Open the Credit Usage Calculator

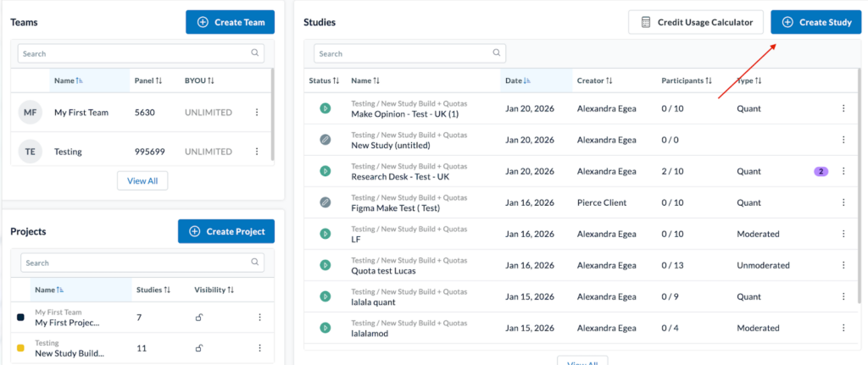(695, 22)
